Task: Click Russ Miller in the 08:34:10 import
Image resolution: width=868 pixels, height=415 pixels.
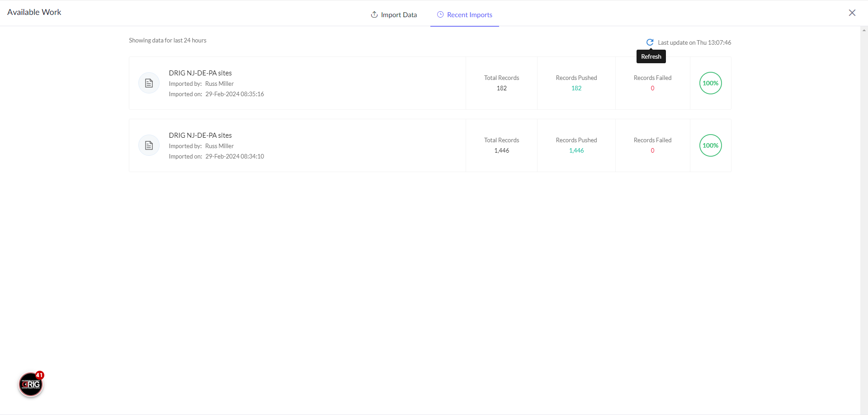Action: 219,146
